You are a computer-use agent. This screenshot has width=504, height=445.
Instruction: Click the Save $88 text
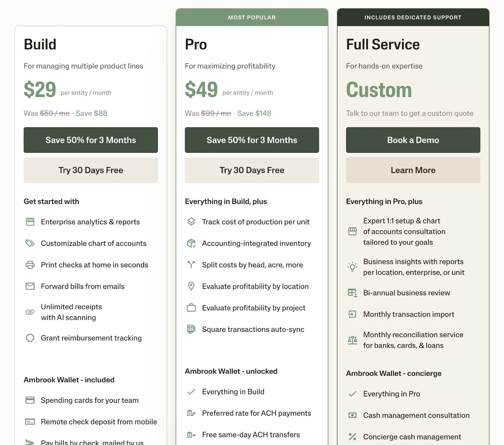tap(91, 113)
